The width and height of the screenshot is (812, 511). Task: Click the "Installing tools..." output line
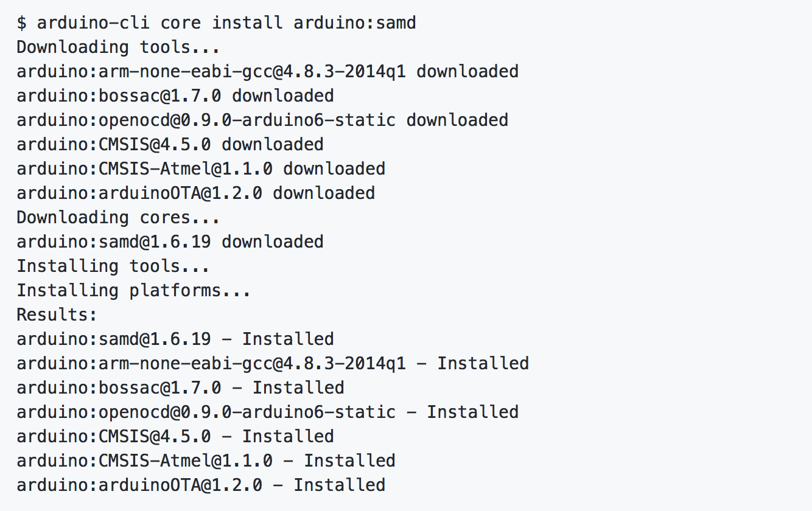[113, 266]
